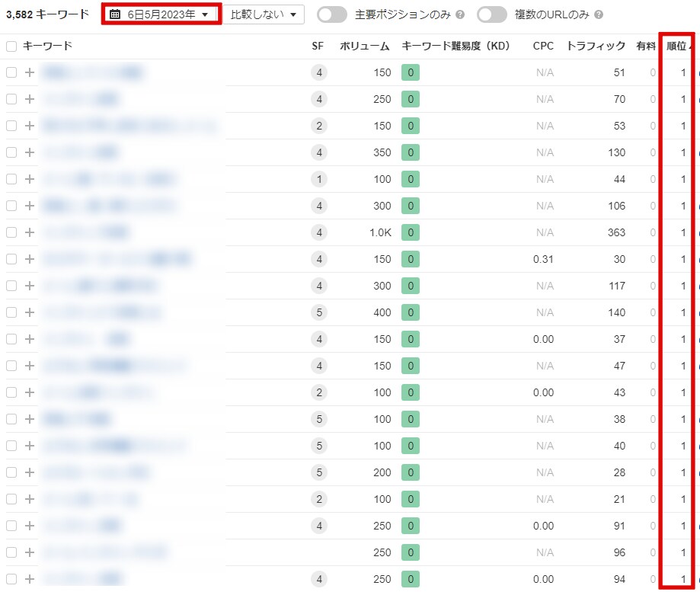
Task: Click green KD 0 badge in traffic 130 row
Action: (x=411, y=152)
